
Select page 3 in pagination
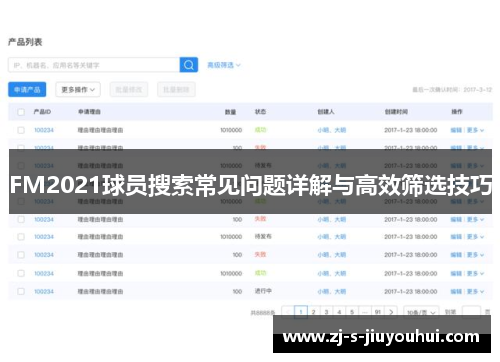click(x=326, y=312)
